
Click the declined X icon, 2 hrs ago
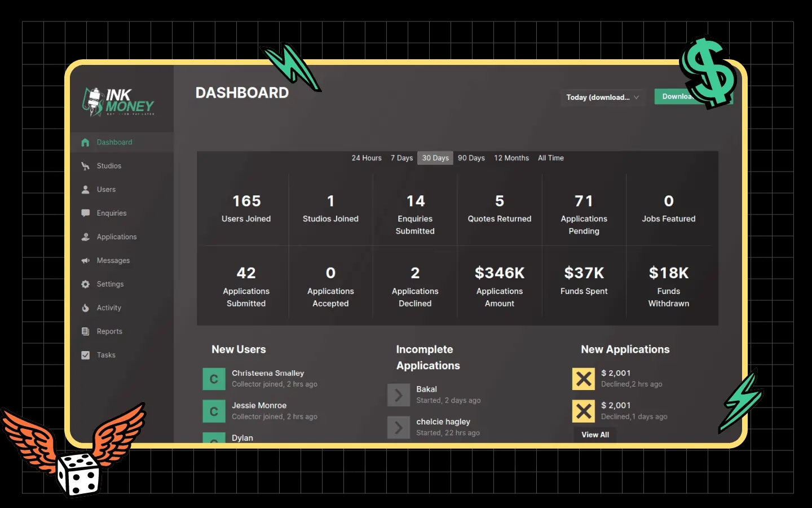584,379
